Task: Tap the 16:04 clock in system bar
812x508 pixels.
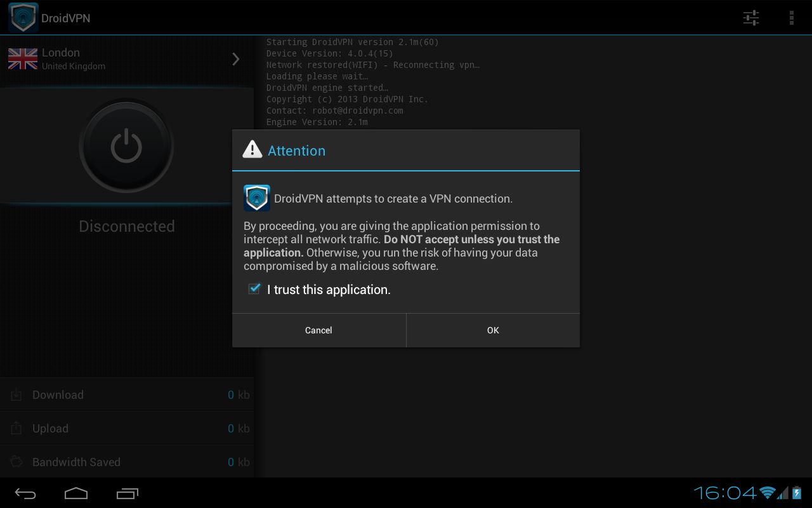Action: pyautogui.click(x=725, y=493)
